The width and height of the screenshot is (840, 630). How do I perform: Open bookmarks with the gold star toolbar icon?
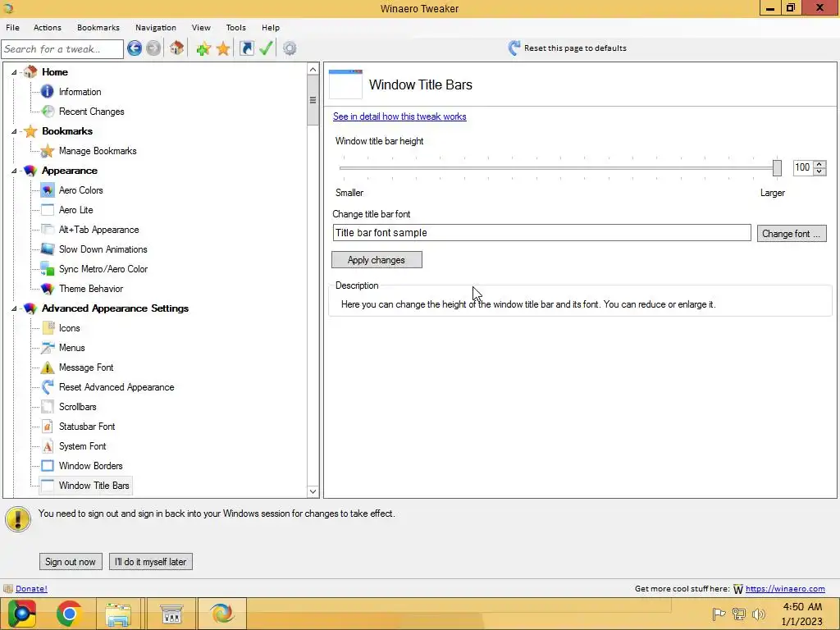pyautogui.click(x=223, y=48)
